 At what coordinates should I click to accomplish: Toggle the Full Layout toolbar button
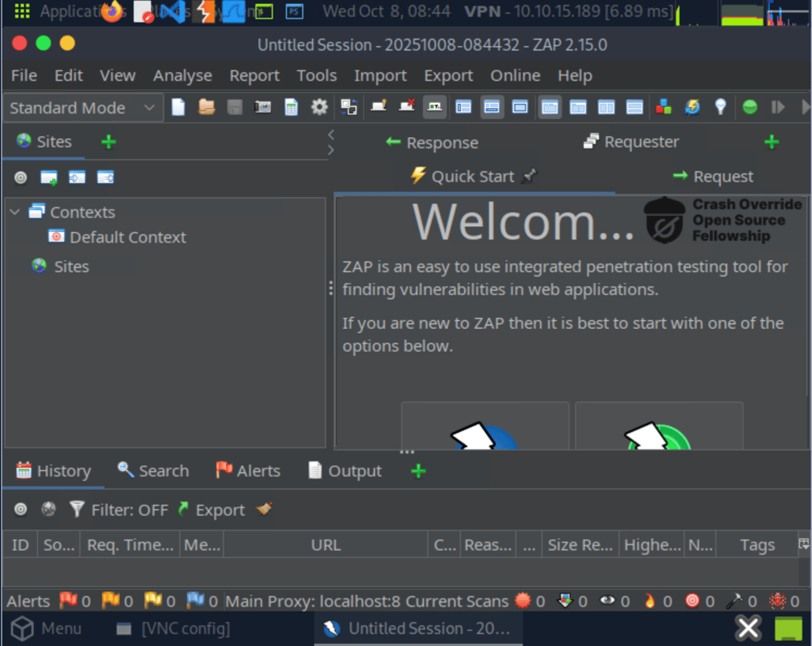pos(520,107)
